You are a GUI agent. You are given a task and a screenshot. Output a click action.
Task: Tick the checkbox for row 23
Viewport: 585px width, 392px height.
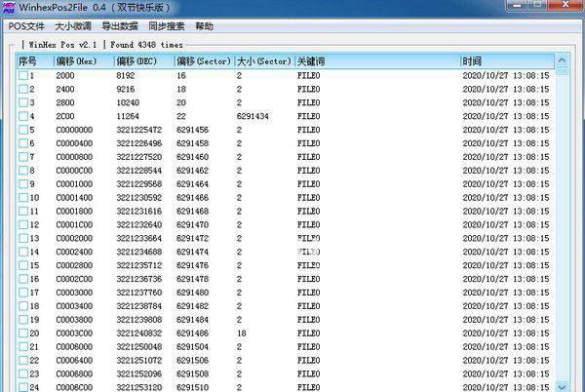23,373
